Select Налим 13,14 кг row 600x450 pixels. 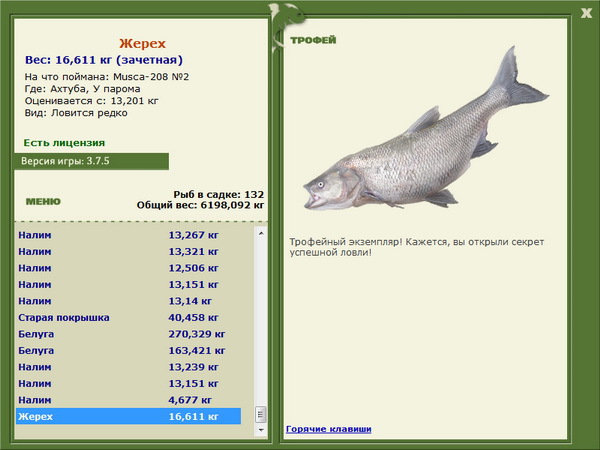tap(129, 301)
